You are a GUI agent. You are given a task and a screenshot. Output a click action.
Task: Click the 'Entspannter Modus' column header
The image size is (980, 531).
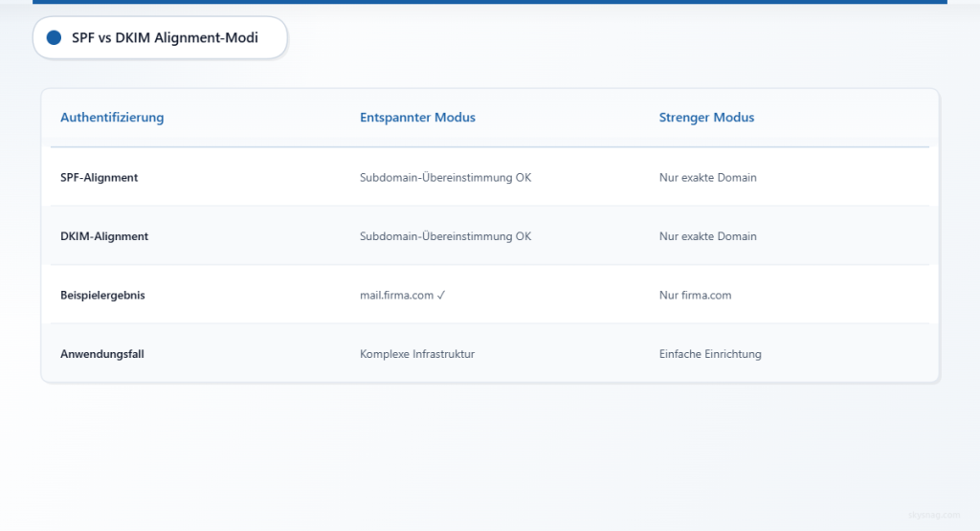(x=417, y=118)
